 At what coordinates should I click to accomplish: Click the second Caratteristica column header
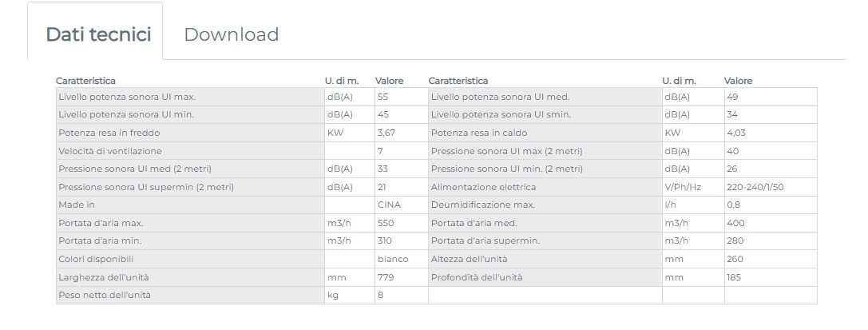point(458,81)
